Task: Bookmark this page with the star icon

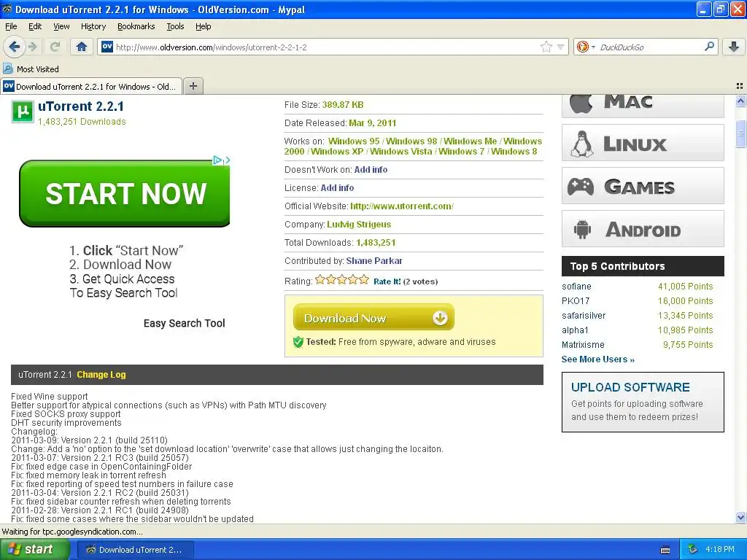Action: pyautogui.click(x=546, y=47)
